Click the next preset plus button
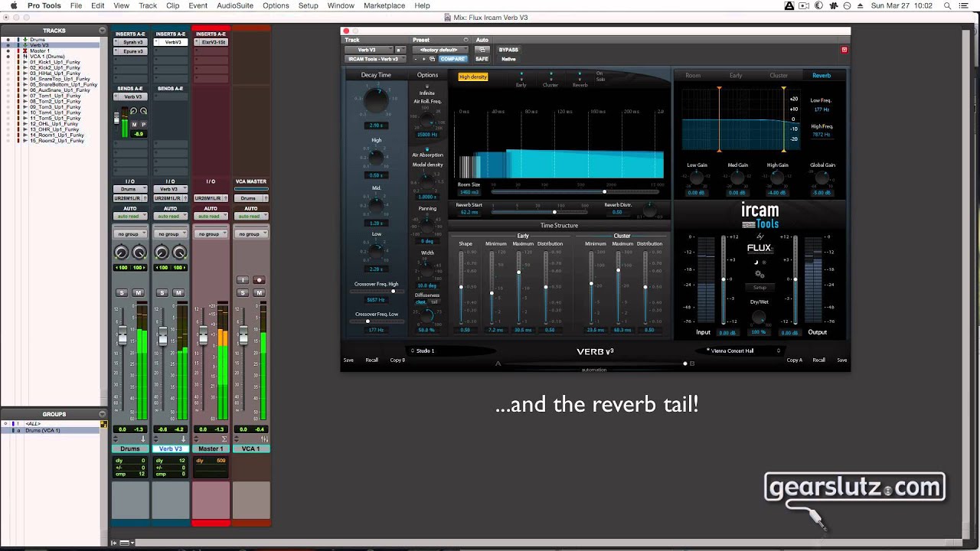 (x=424, y=59)
